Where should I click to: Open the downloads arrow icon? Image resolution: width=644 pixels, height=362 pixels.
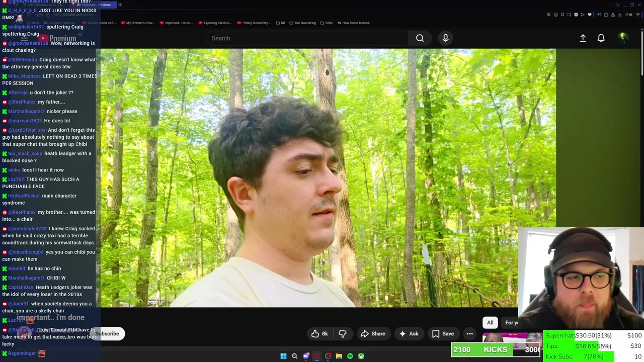point(620,15)
